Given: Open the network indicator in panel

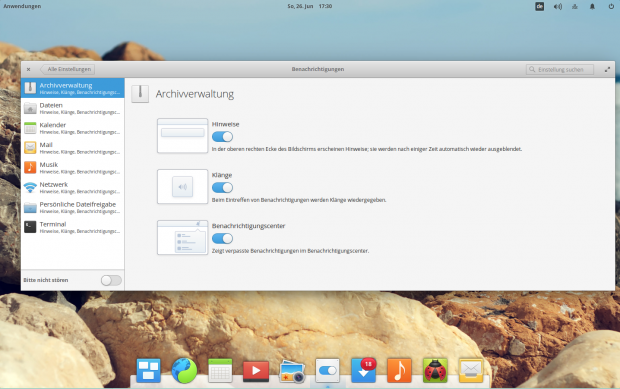Looking at the screenshot, I should 575,6.
